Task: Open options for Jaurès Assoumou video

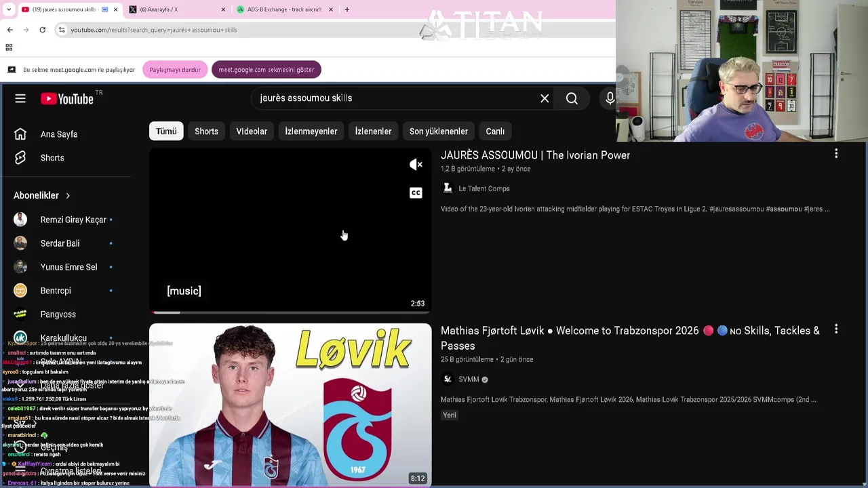Action: (836, 155)
